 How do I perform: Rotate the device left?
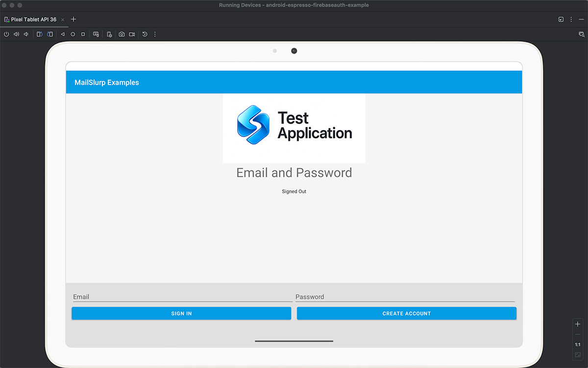point(40,34)
